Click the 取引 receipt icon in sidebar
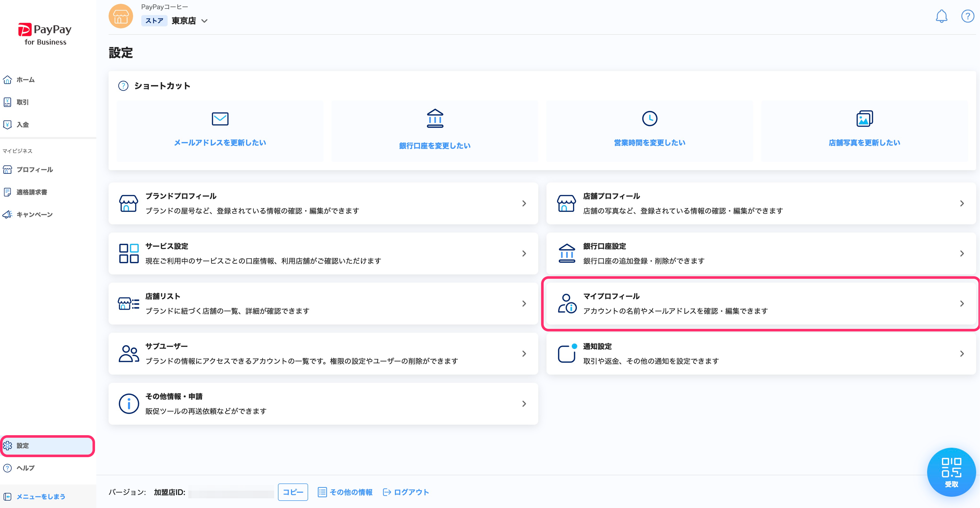The width and height of the screenshot is (980, 508). point(7,102)
